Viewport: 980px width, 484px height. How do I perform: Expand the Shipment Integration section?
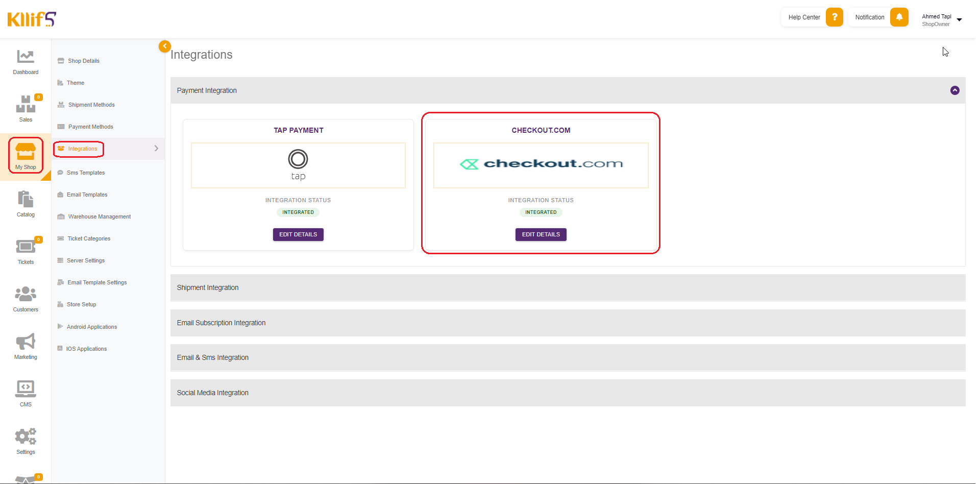pos(568,287)
